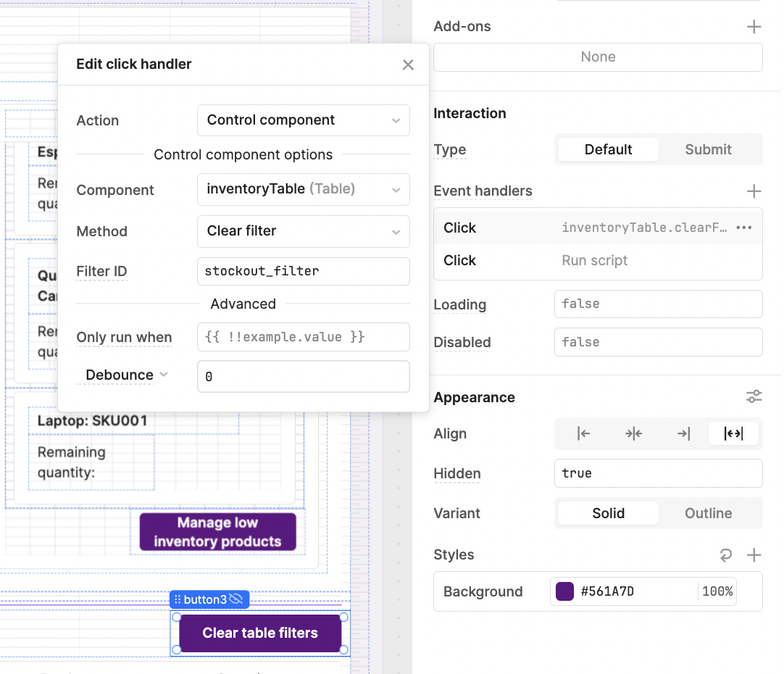Focus the Only run when input field
Image resolution: width=784 pixels, height=674 pixels.
[304, 337]
